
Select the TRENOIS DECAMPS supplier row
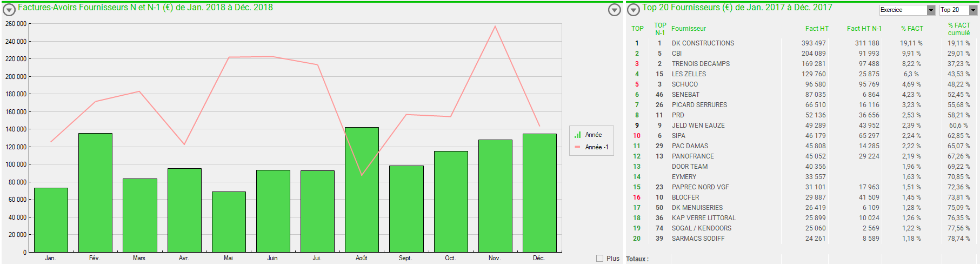(802, 64)
